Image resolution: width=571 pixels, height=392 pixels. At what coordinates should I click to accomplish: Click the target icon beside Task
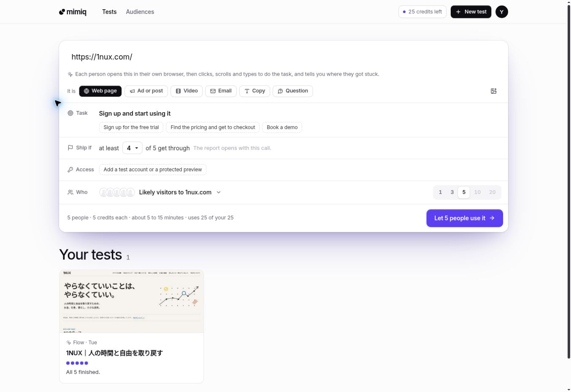click(70, 113)
